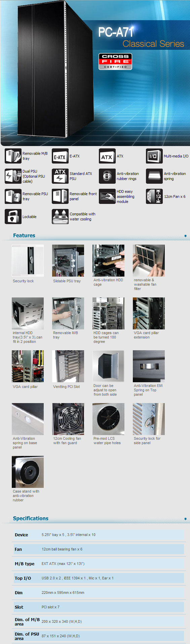Image resolution: width=190 pixels, height=644 pixels.
Task: Collapse the Features section arrow
Action: coord(185,236)
